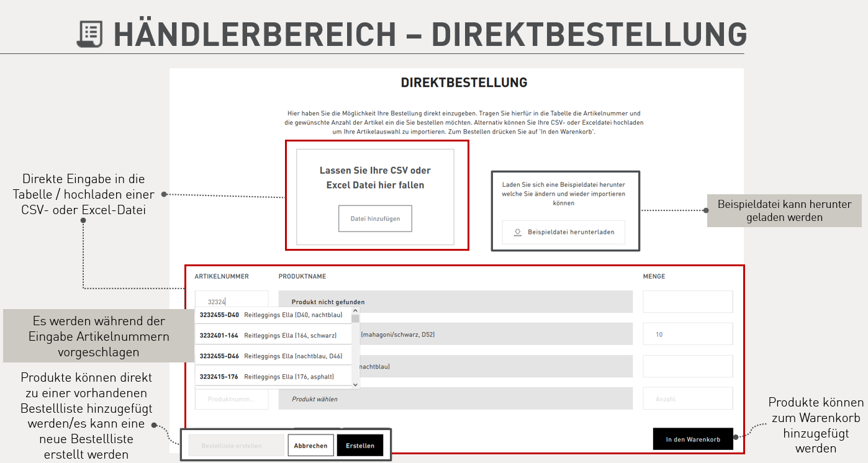Click the suggestion list scrollbar thumb
868x463 pixels.
356,319
